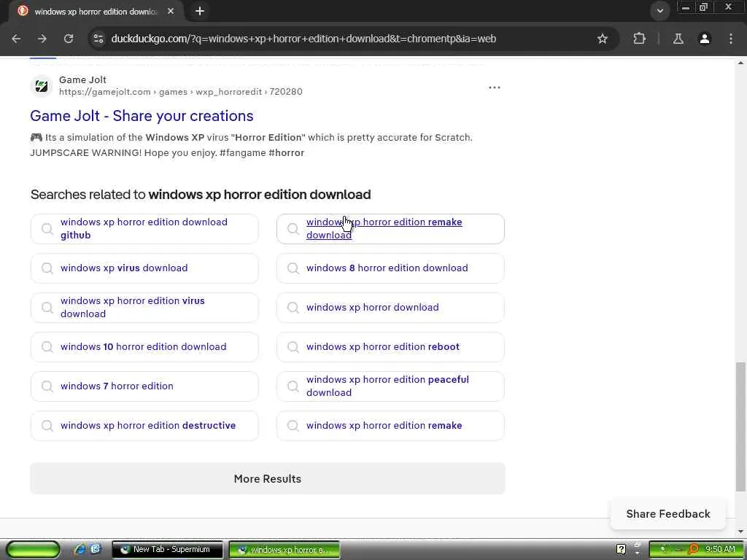Click the small icon above the tray expand arrow
The height and width of the screenshot is (560, 747).
pyautogui.click(x=638, y=545)
